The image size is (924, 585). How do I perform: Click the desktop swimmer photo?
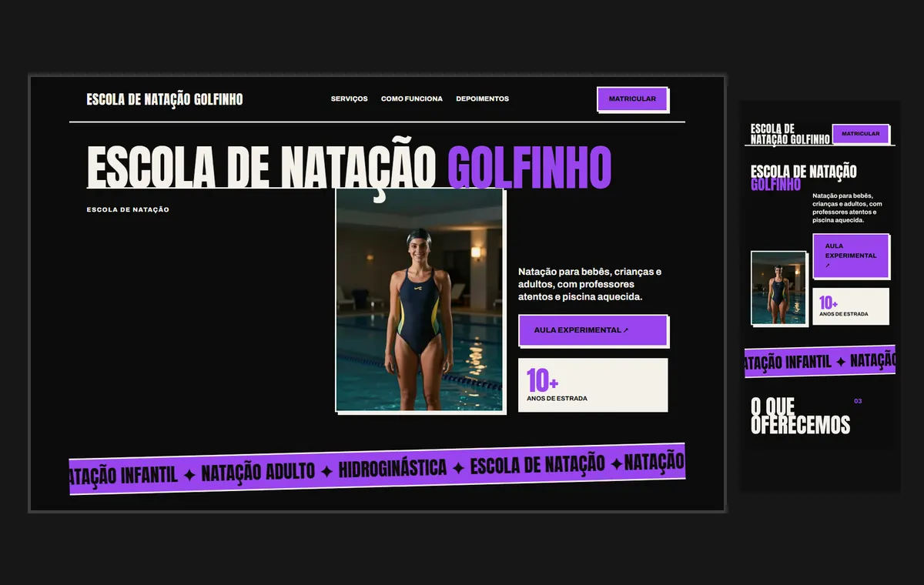click(x=420, y=300)
